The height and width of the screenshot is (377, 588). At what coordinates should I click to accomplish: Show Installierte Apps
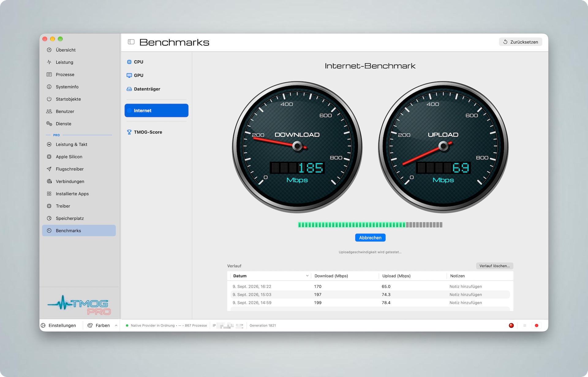pyautogui.click(x=79, y=194)
